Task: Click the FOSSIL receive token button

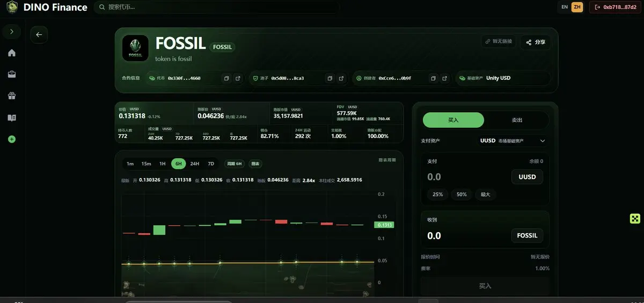Action: (527, 236)
